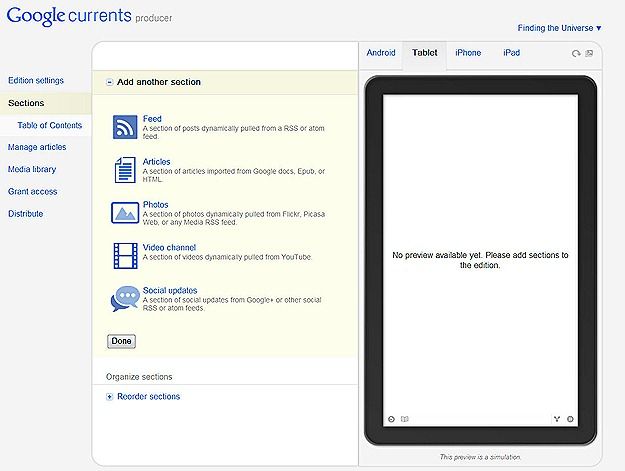Open Table of Contents subsection

coord(50,125)
